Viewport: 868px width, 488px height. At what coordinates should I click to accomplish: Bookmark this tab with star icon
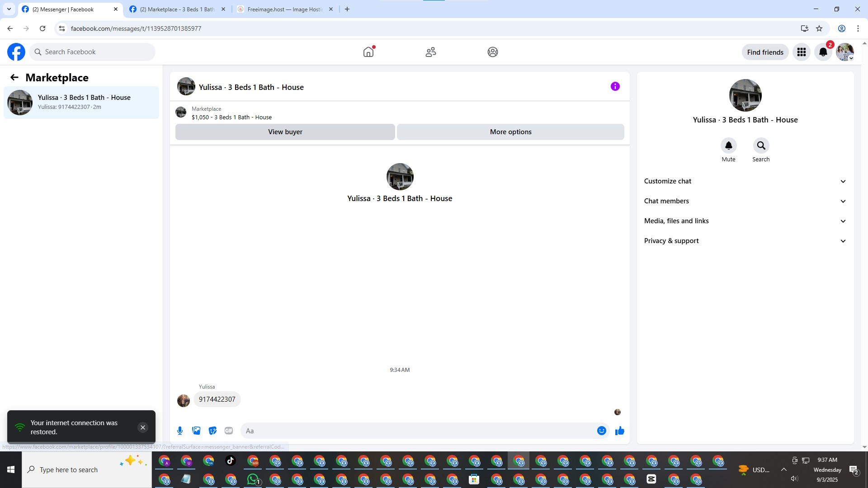click(x=819, y=28)
